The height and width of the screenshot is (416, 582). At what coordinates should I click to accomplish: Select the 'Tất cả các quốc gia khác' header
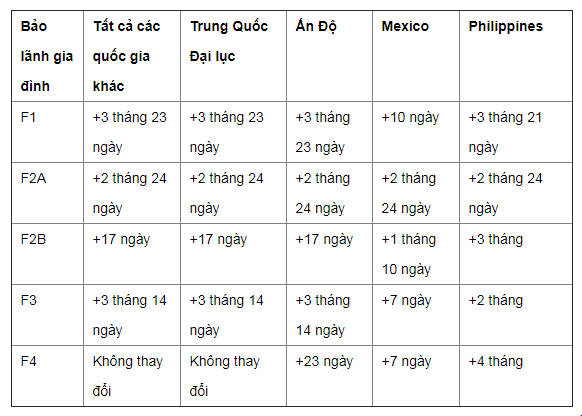pos(132,56)
